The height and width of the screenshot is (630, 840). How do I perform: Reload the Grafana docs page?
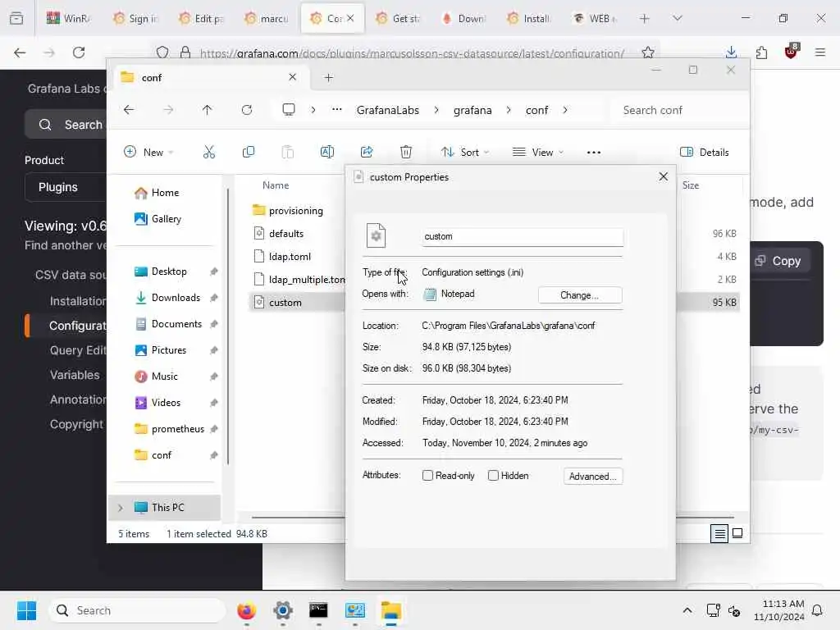(79, 52)
